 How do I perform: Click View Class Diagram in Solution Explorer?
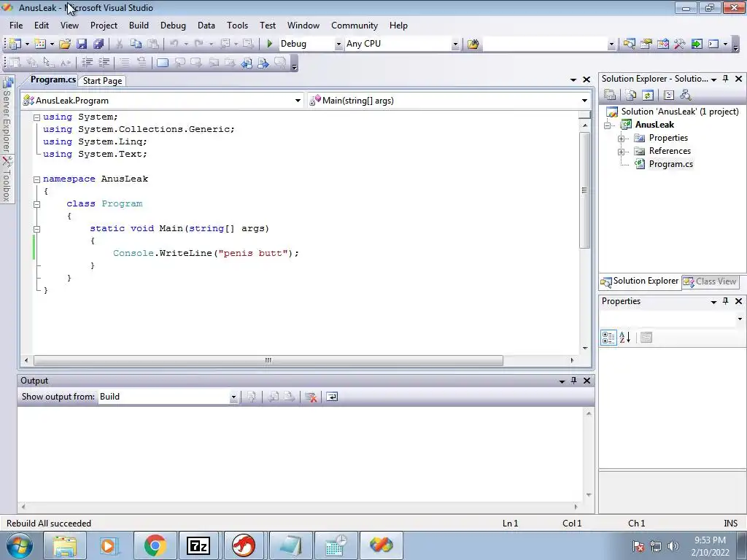pyautogui.click(x=686, y=96)
